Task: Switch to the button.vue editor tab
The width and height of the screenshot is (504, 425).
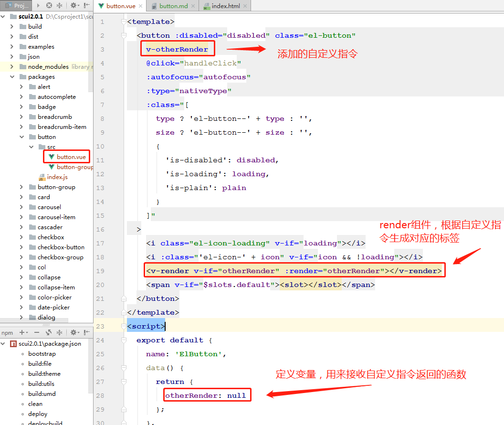Action: click(x=121, y=6)
